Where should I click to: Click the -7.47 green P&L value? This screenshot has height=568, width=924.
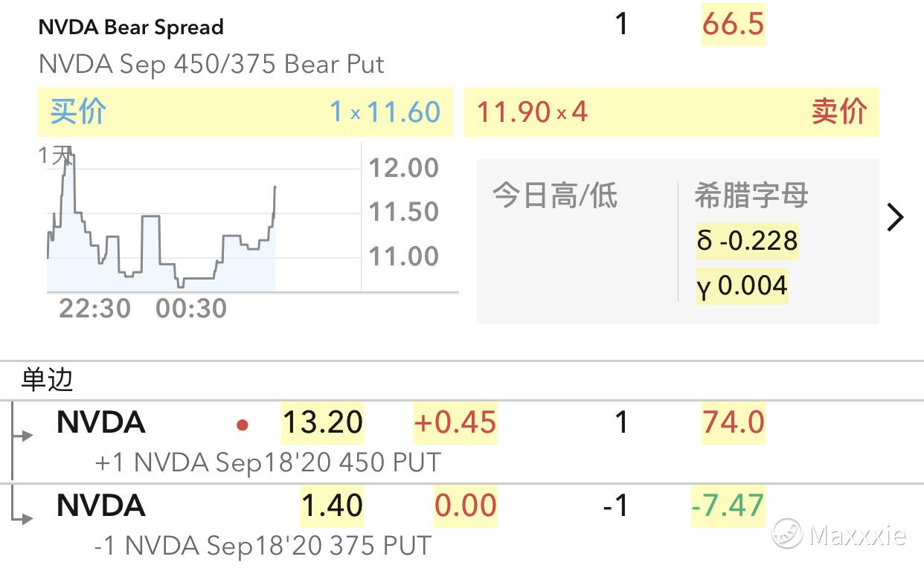click(x=728, y=506)
